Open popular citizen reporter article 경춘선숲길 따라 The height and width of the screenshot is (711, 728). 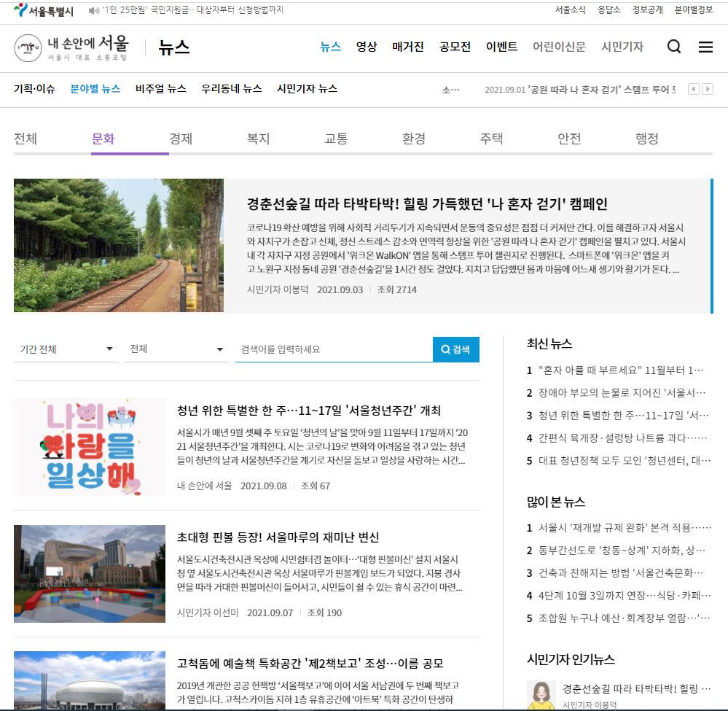click(x=636, y=688)
